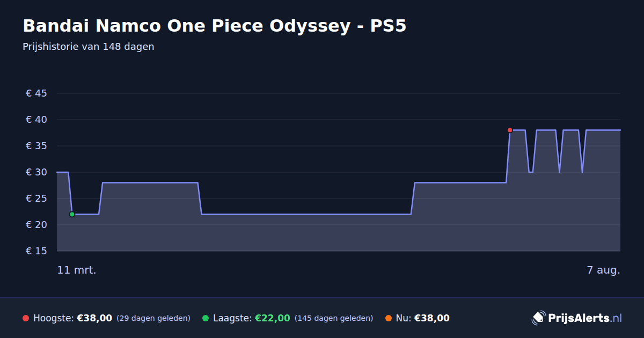This screenshot has width=644, height=338.
Task: Click the green lowest price dot on chart
Action: coord(72,215)
